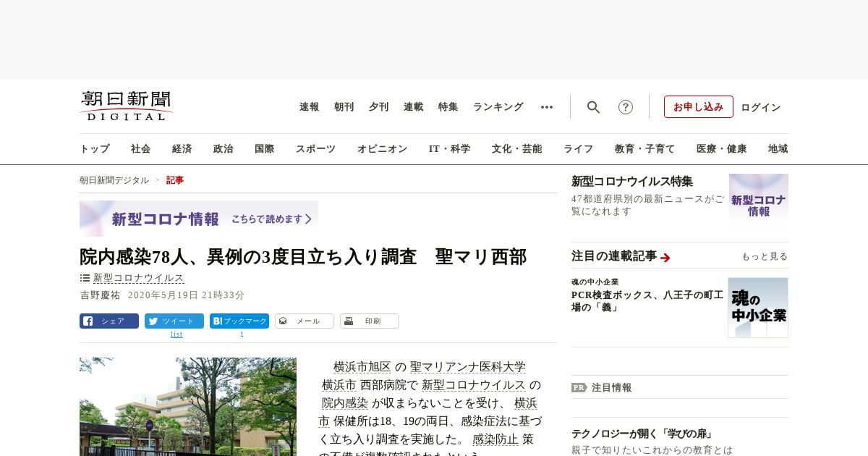The image size is (868, 456).
Task: Open the 魂の中小企業 thumbnail
Action: [758, 308]
